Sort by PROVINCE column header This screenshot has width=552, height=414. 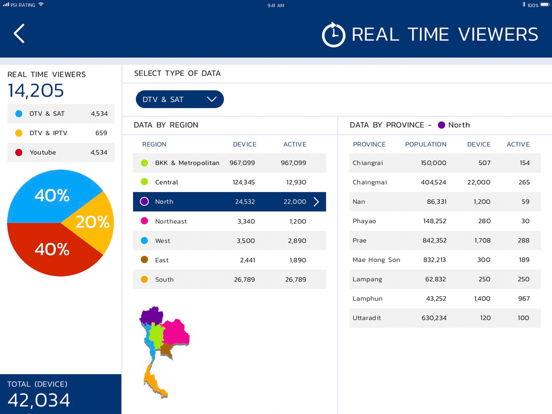click(x=369, y=144)
